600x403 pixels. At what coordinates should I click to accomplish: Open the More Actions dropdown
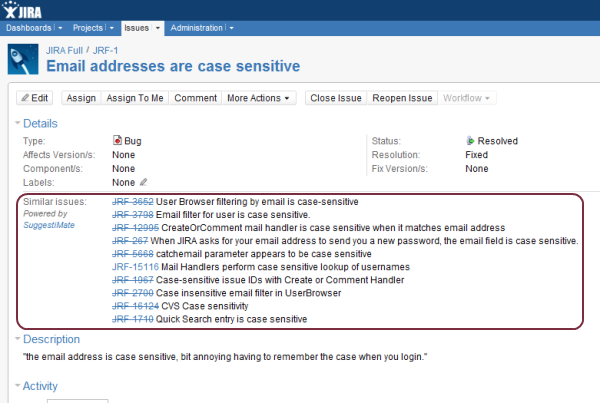(260, 98)
